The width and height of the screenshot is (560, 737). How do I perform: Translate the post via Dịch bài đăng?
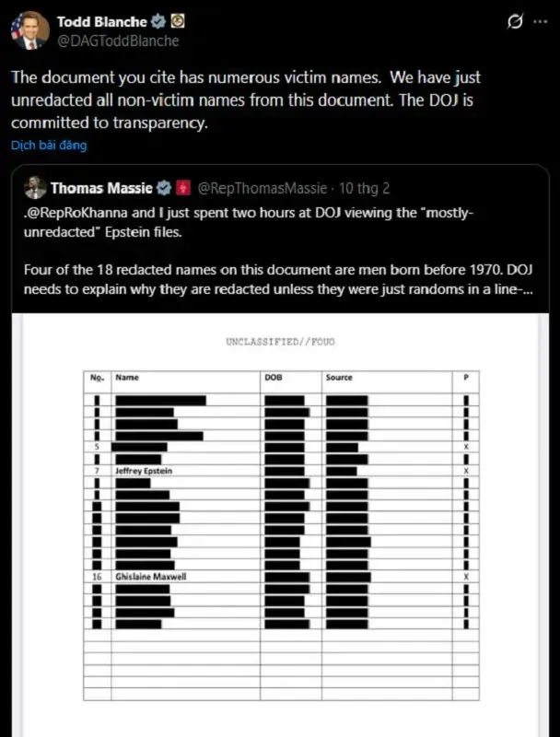click(47, 145)
